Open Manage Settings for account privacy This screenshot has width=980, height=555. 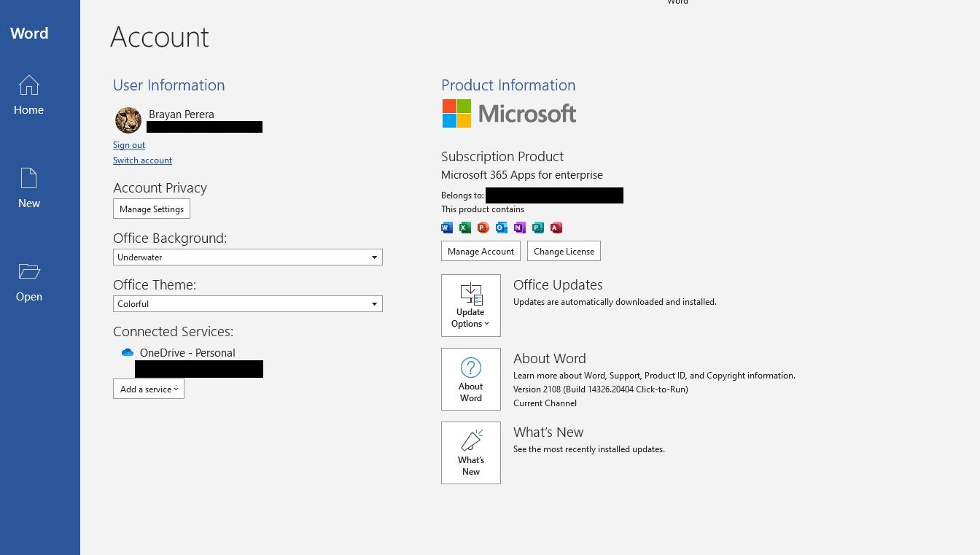(152, 209)
